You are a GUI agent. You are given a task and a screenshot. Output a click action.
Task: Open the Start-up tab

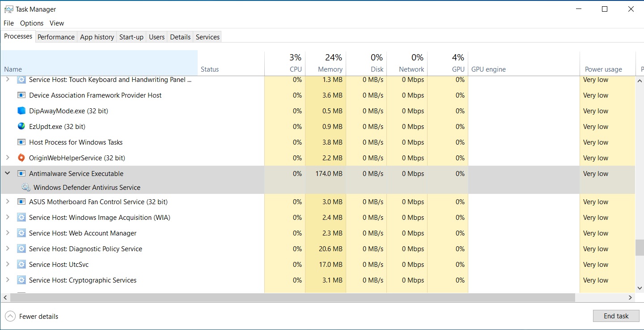coord(131,37)
